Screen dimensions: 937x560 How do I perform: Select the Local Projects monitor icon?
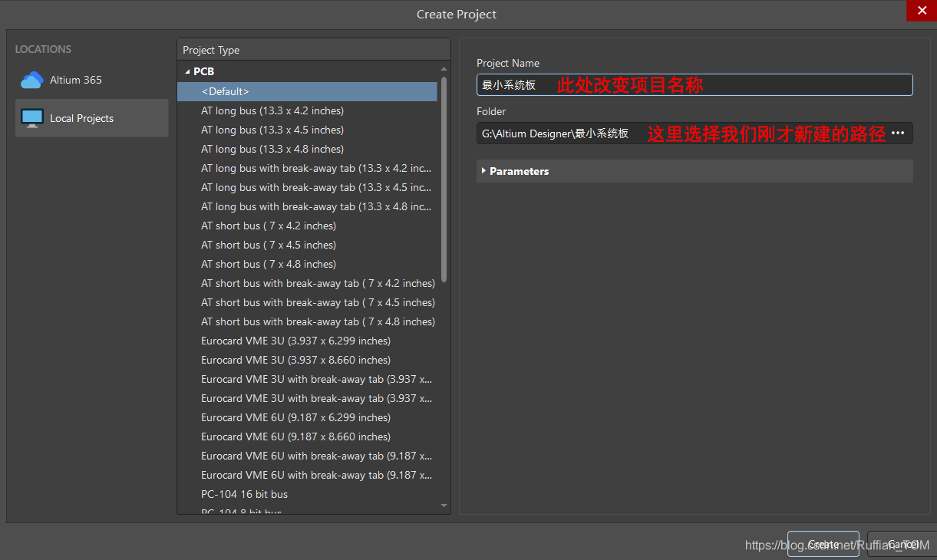(32, 118)
